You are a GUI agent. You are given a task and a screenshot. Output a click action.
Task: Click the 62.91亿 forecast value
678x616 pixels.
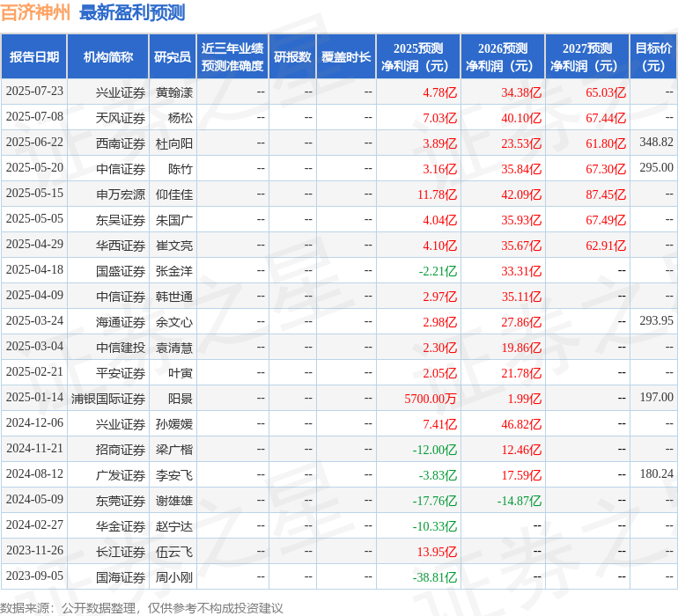click(x=606, y=246)
